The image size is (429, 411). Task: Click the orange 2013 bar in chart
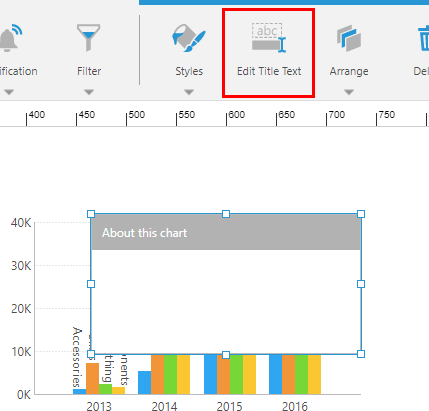coord(93,379)
